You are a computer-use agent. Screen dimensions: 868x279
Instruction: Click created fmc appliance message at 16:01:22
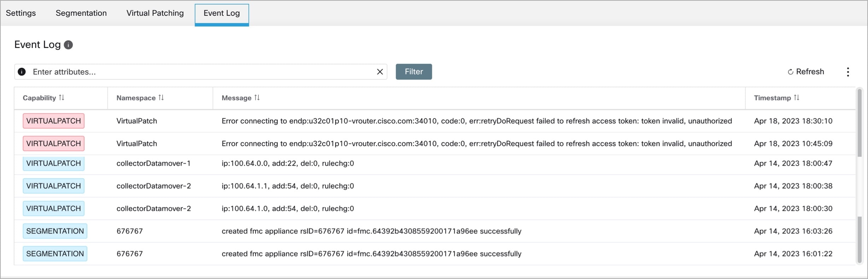click(x=371, y=254)
